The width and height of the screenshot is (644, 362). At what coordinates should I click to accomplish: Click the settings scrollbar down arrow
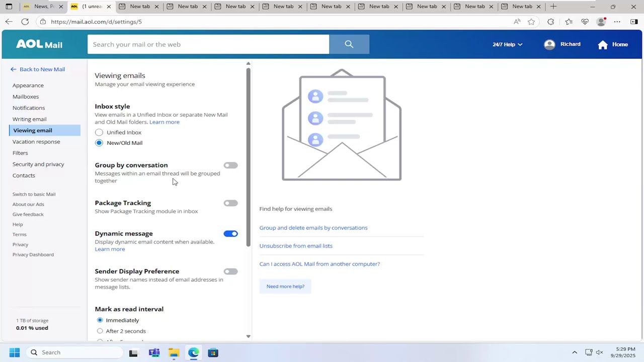tap(248, 336)
